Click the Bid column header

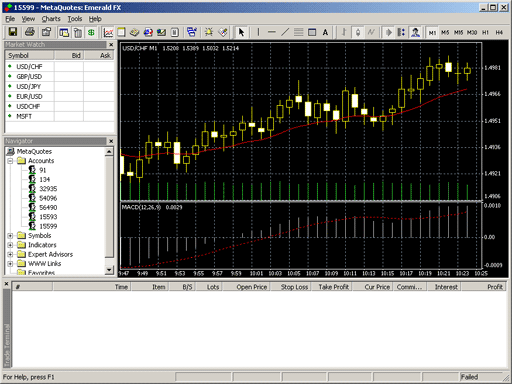click(x=69, y=55)
